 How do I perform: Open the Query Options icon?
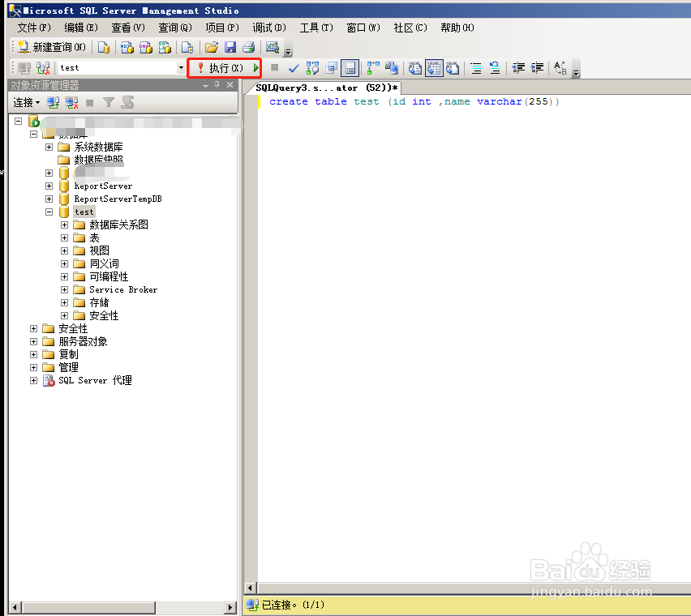332,68
